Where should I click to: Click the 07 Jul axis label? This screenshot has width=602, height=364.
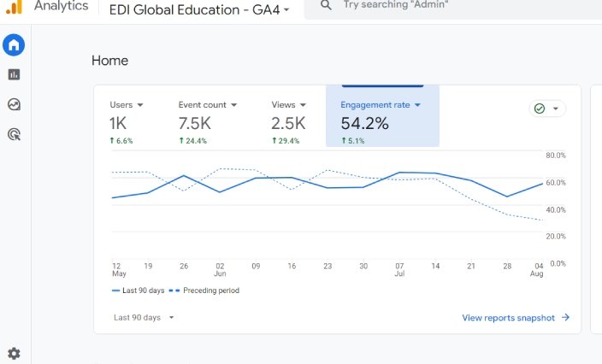click(399, 270)
